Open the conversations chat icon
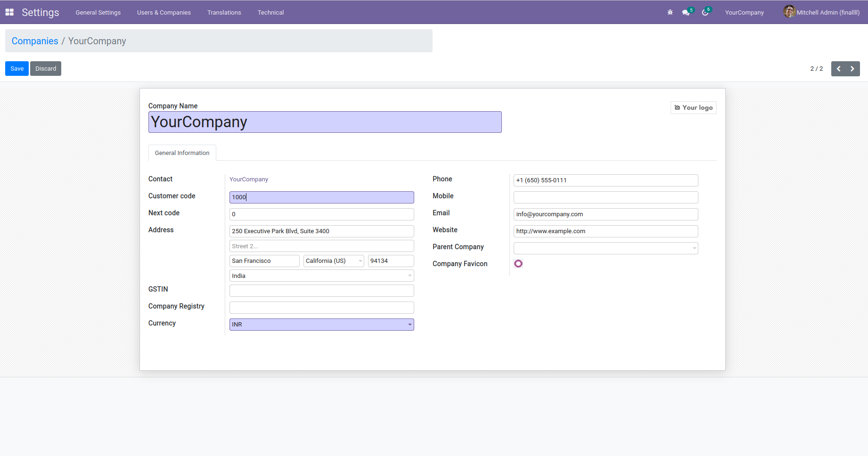This screenshot has width=868, height=456. (686, 13)
